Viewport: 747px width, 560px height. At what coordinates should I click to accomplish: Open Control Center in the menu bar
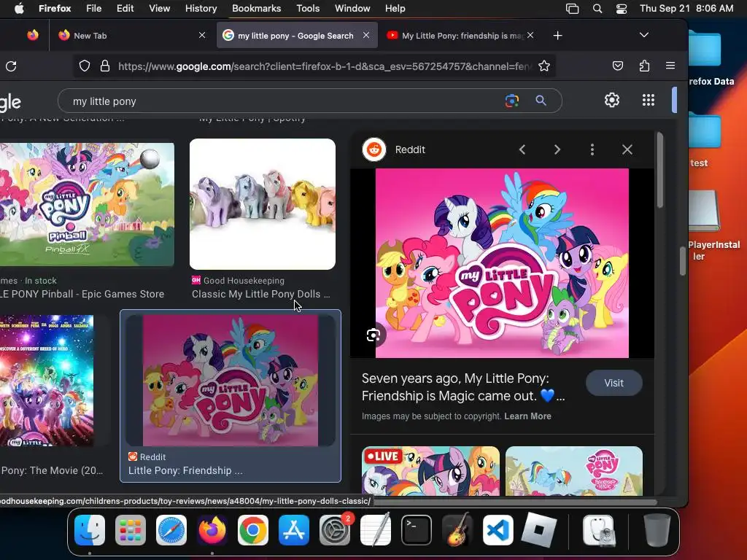(x=622, y=9)
